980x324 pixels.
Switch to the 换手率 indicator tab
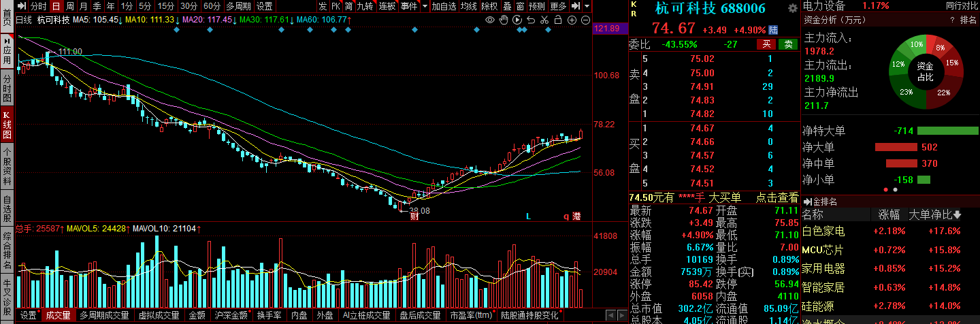269,316
